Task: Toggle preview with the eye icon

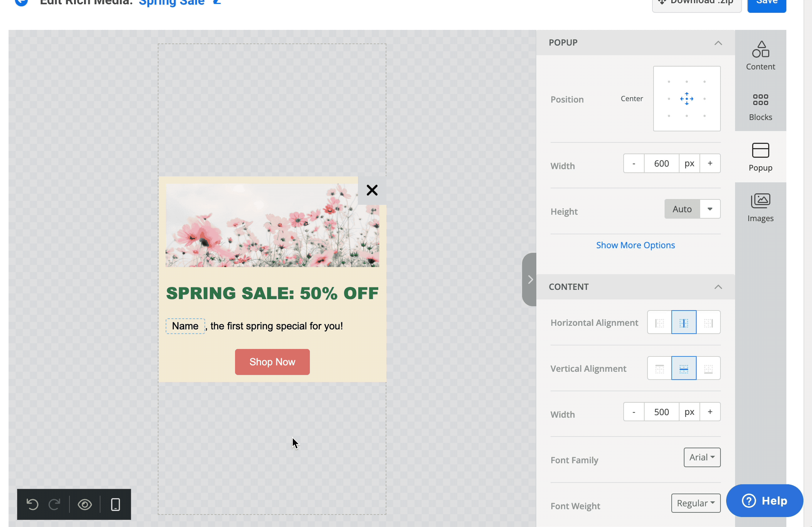Action: pos(85,504)
